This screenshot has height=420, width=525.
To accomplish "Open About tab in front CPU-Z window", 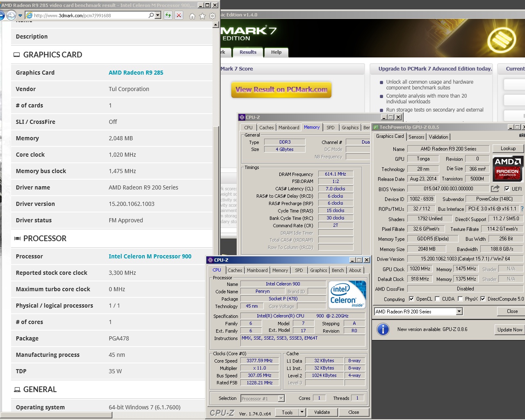I will pos(355,270).
